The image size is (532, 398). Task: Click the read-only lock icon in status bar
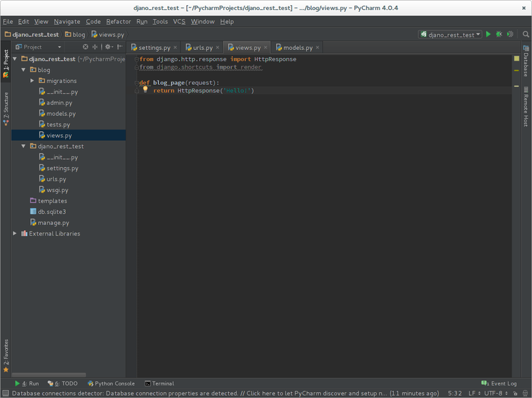(515, 393)
